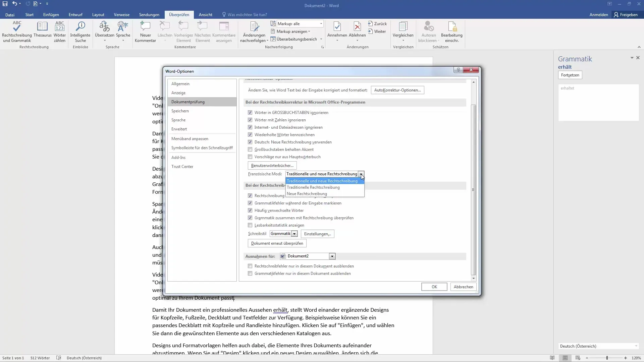Viewport: 644px width, 362px height.
Task: Click the zoom slider handle
Action: click(607, 358)
